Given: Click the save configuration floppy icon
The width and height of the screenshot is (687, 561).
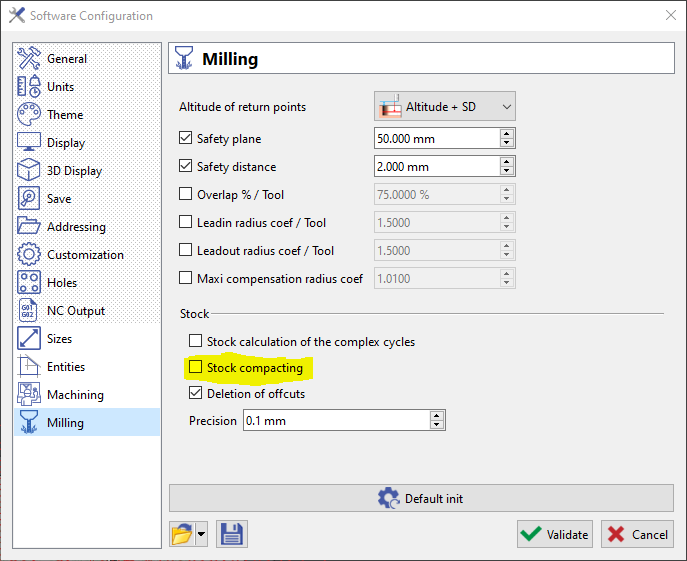Looking at the screenshot, I should pyautogui.click(x=232, y=534).
